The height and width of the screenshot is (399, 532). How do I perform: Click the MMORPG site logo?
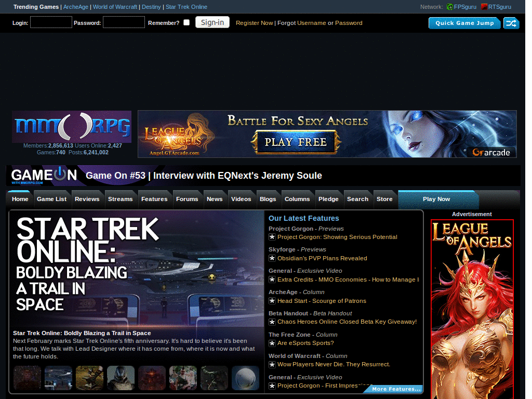[72, 127]
